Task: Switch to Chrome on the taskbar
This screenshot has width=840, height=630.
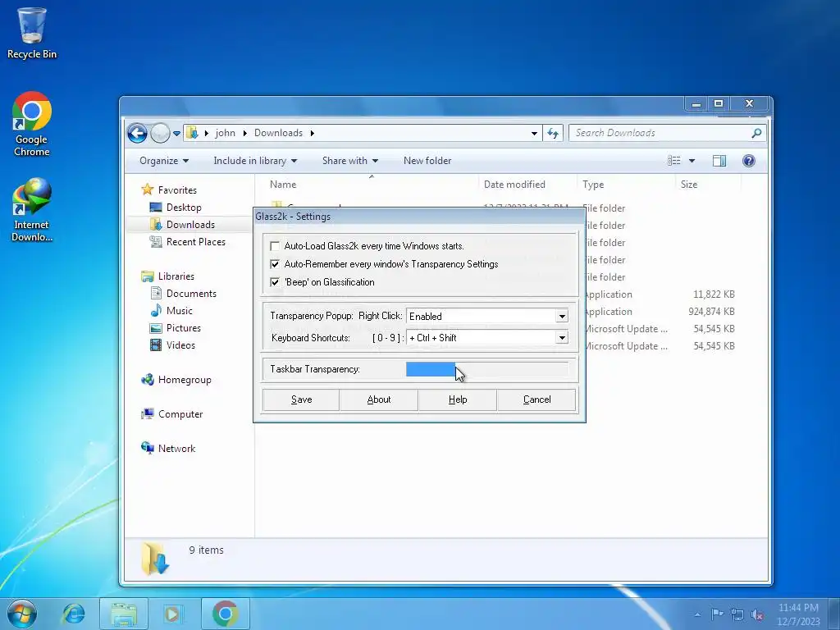Action: 225,614
